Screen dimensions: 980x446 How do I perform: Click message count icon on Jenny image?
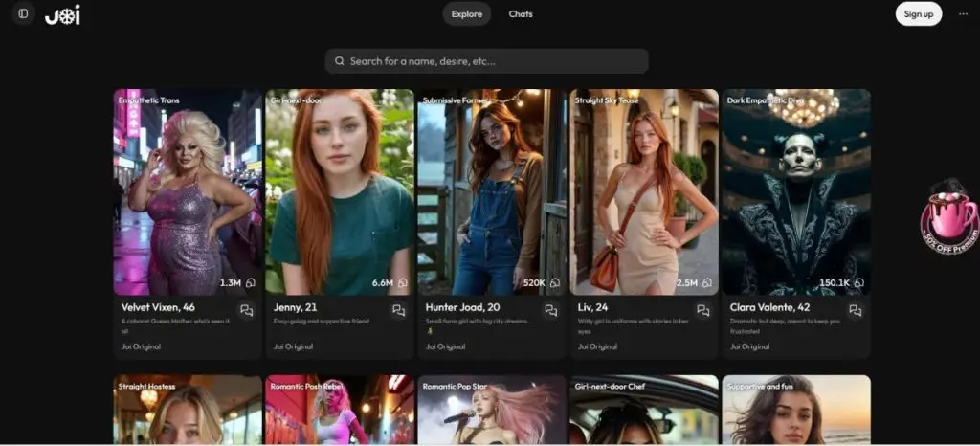[x=403, y=283]
